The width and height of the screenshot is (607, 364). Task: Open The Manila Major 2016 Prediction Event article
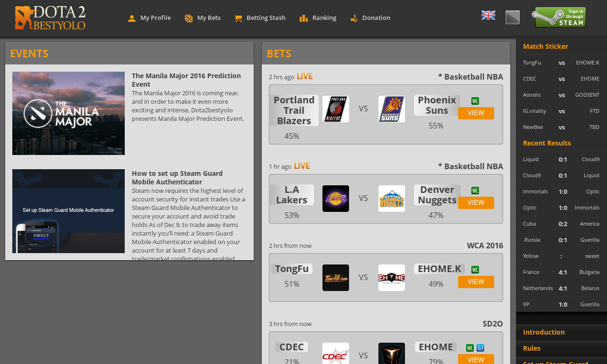pyautogui.click(x=186, y=80)
